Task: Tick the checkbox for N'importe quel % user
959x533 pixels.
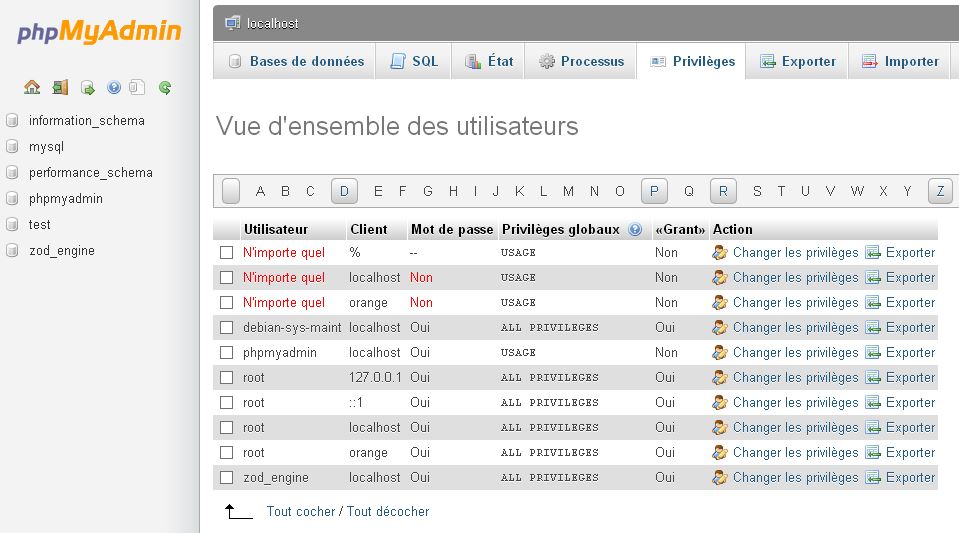Action: pos(227,252)
